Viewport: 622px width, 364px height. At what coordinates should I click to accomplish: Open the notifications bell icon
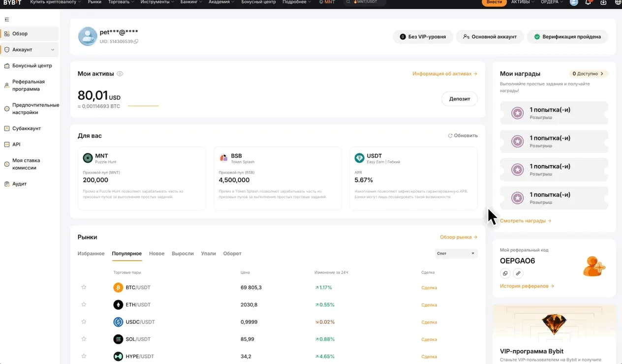pos(589,3)
